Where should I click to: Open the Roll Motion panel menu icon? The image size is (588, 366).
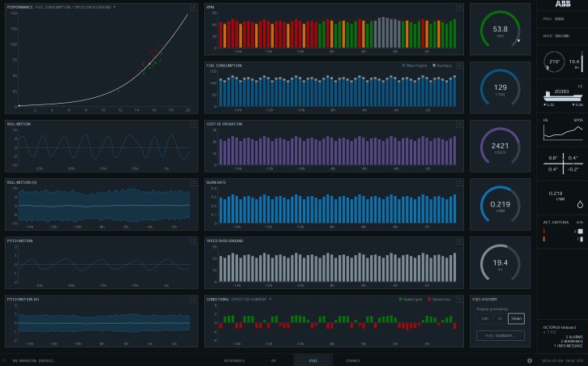[194, 123]
